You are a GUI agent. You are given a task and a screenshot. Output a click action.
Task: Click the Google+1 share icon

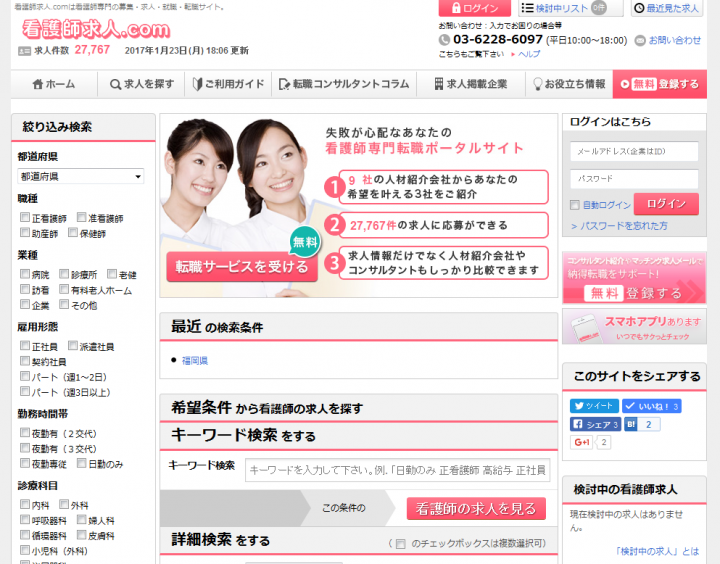click(581, 442)
